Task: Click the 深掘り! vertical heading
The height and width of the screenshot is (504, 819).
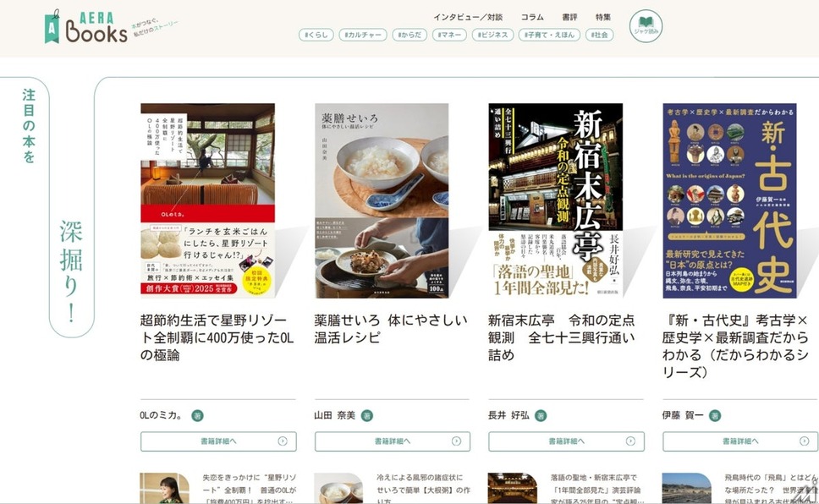Action: click(71, 271)
